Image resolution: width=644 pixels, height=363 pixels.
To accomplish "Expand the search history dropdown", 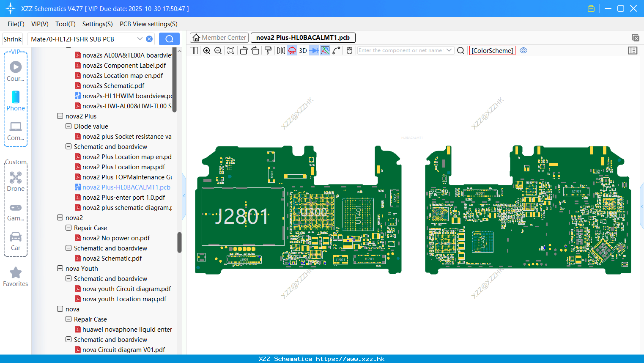I will pos(140,39).
